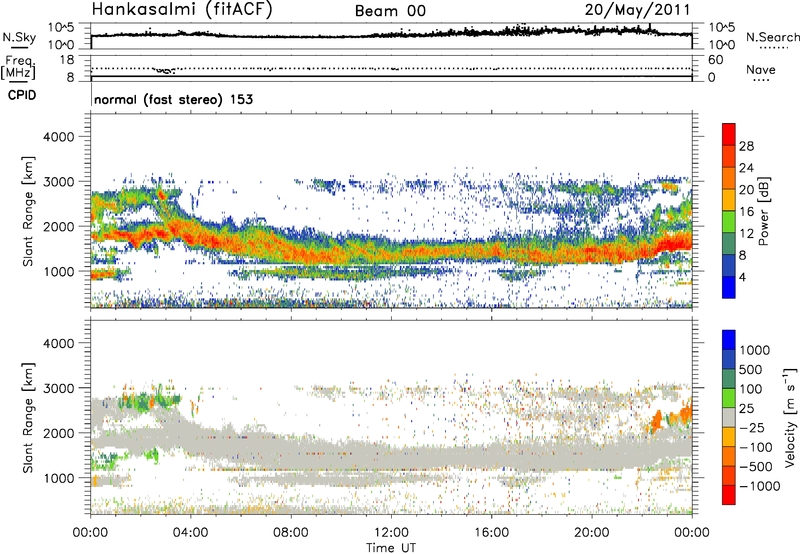The width and height of the screenshot is (800, 554).
Task: Select the 'Beam 00' heading
Action: click(x=390, y=11)
